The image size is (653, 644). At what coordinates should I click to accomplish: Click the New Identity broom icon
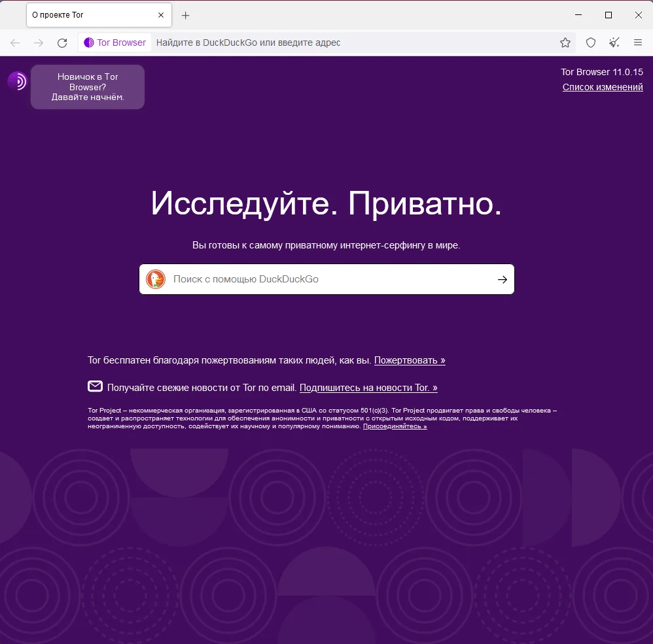point(614,42)
